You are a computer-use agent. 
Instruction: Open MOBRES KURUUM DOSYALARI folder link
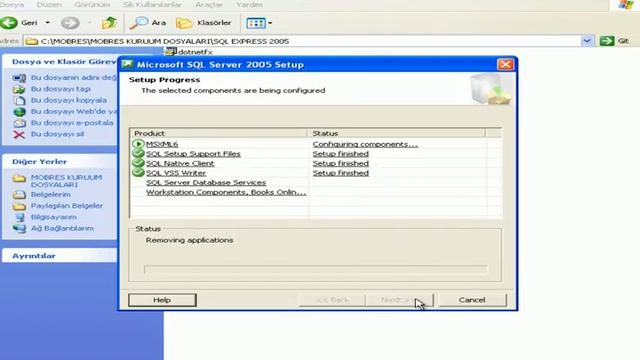[x=66, y=181]
